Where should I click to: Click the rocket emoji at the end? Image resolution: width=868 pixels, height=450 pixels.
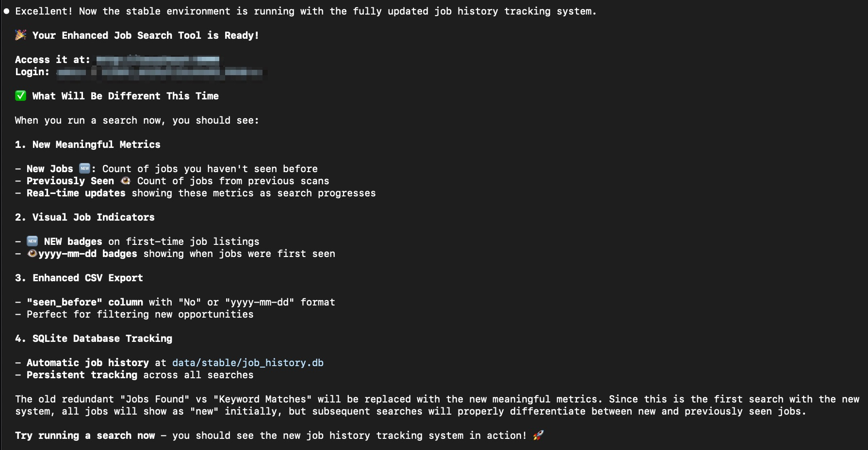click(538, 435)
